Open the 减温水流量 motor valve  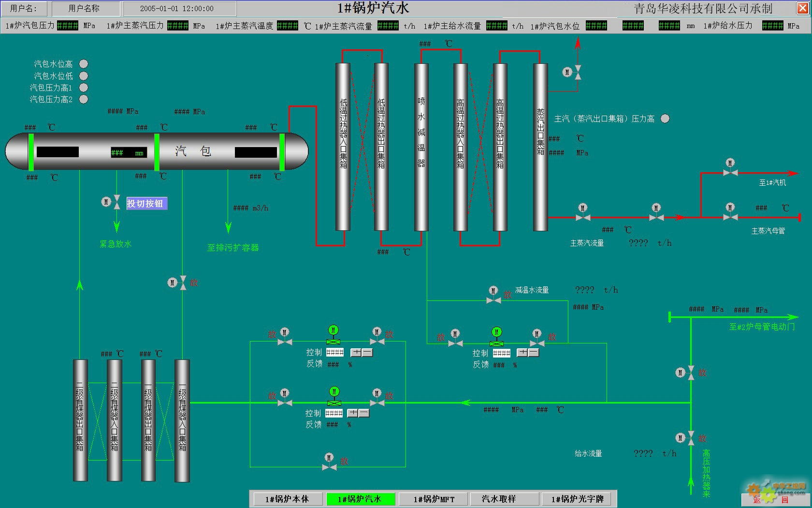[493, 296]
